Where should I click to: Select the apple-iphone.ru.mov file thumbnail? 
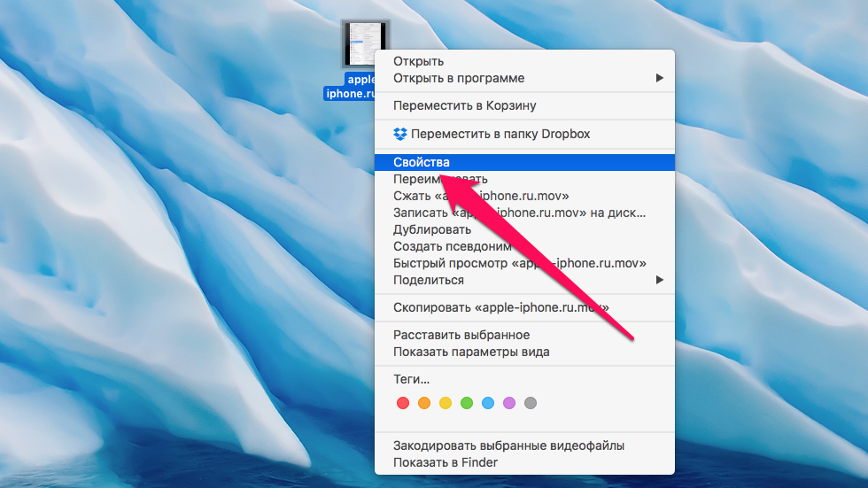(x=365, y=43)
